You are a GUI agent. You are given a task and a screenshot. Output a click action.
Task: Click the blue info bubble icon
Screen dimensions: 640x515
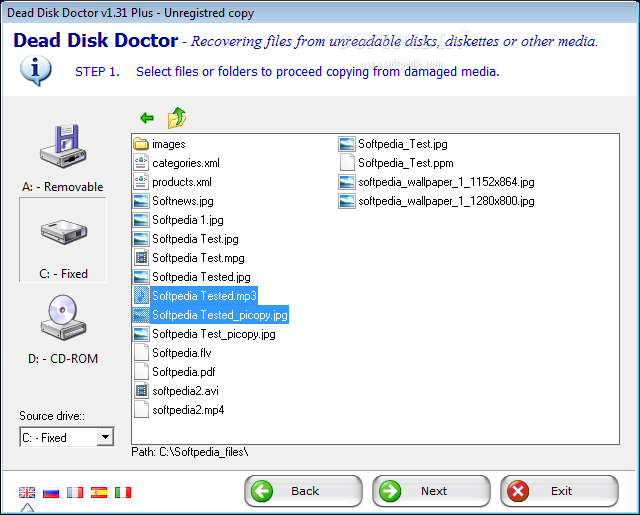pyautogui.click(x=36, y=71)
